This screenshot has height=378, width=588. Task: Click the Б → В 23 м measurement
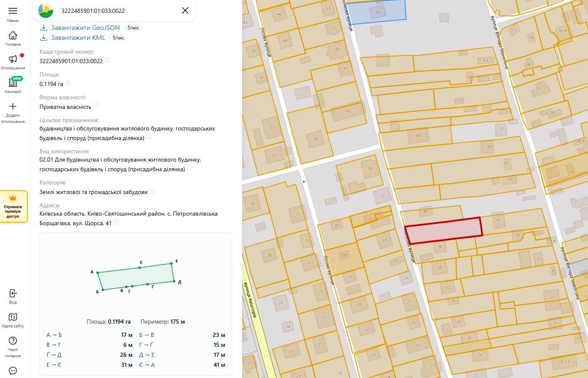click(182, 335)
